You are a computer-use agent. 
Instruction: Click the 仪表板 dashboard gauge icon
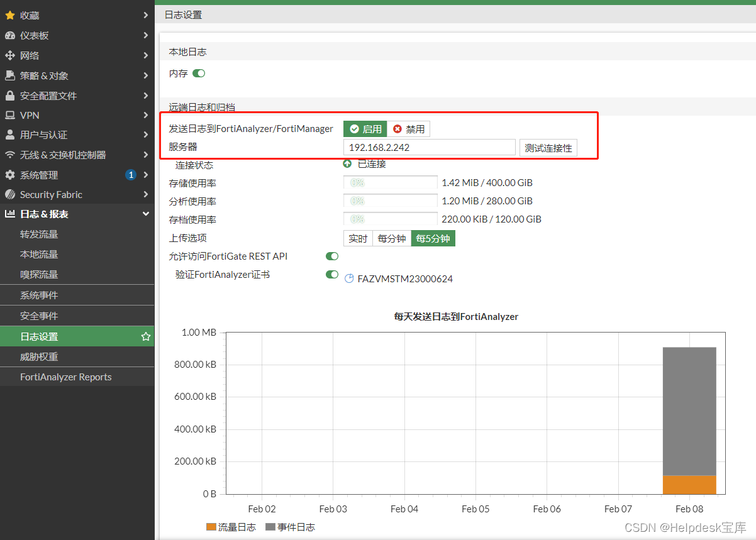click(9, 35)
